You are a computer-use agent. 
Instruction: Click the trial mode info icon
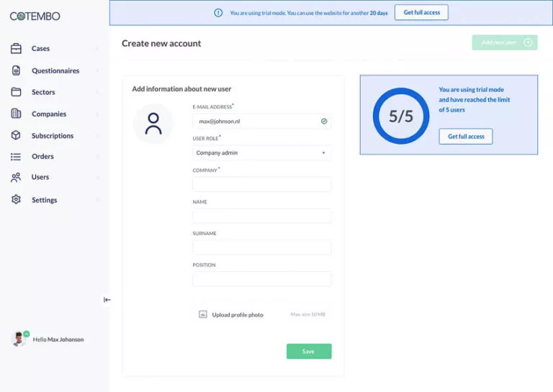click(218, 13)
